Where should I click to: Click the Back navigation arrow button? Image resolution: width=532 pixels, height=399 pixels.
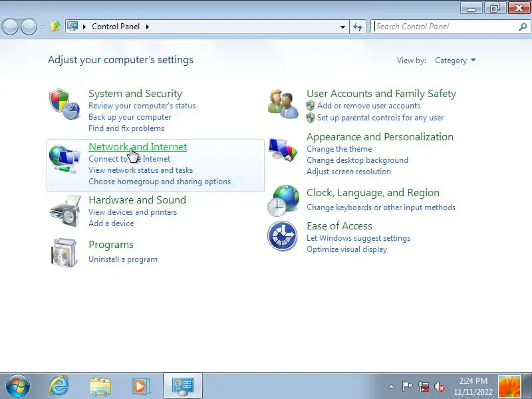(10, 27)
